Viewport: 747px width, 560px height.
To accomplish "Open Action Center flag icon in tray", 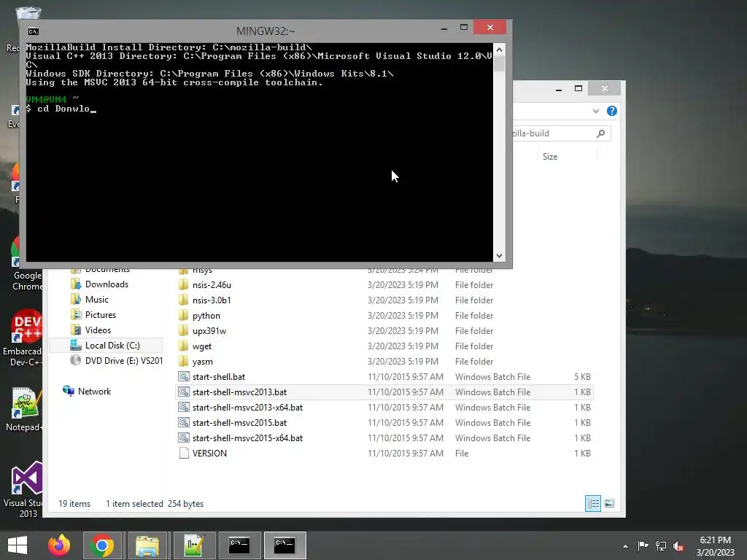I will pyautogui.click(x=643, y=545).
